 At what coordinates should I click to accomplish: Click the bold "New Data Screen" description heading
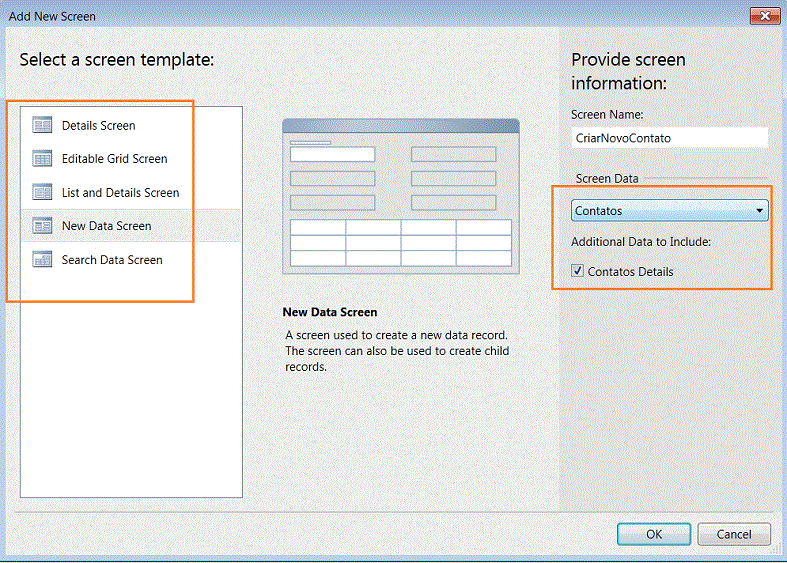pyautogui.click(x=330, y=312)
